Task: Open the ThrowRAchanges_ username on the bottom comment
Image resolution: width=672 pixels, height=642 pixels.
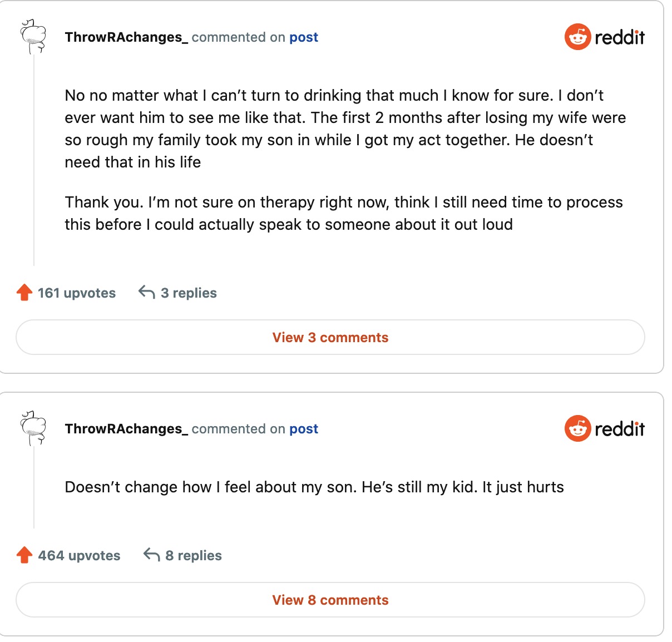Action: coord(126,429)
